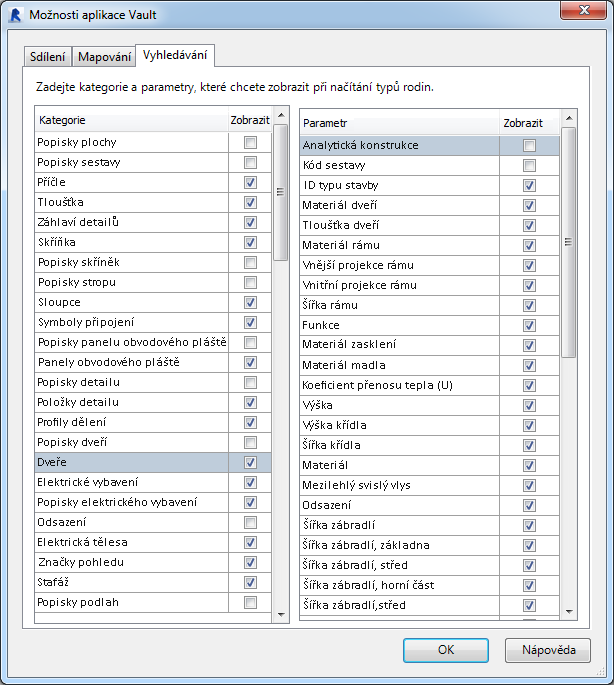Select the Šířka rámu parameter row
The height and width of the screenshot is (685, 614).
400,305
